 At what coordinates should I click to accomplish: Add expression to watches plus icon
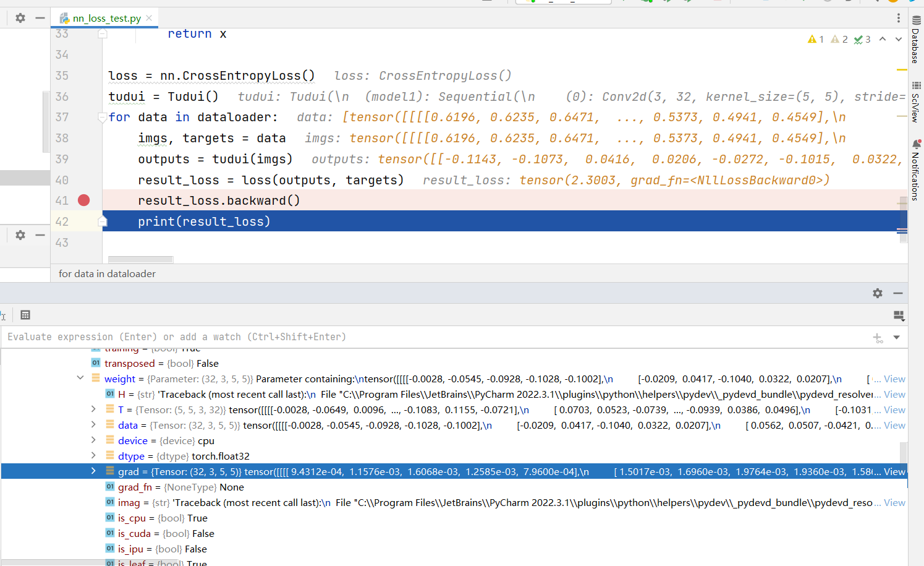pos(878,338)
